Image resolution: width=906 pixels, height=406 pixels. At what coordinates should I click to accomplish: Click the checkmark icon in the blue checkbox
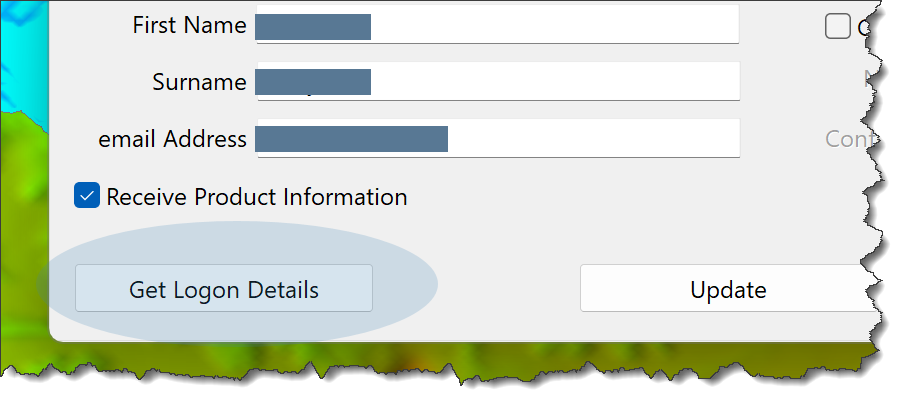87,196
